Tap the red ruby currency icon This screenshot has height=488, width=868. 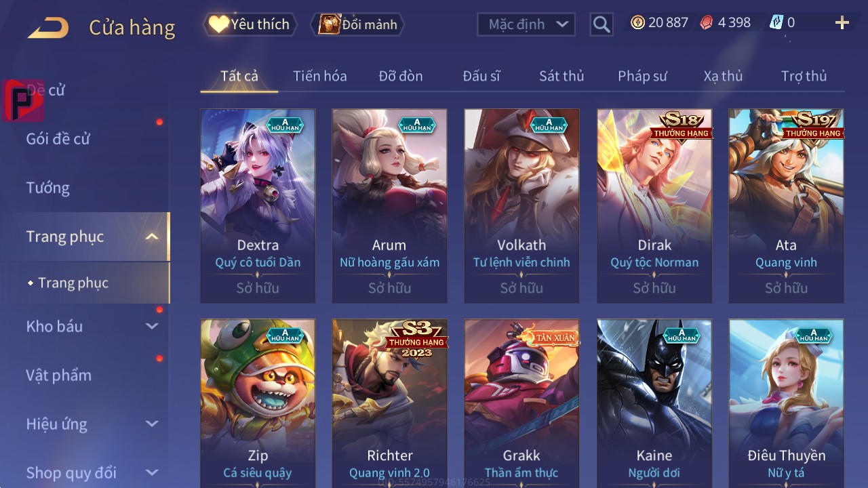[707, 22]
